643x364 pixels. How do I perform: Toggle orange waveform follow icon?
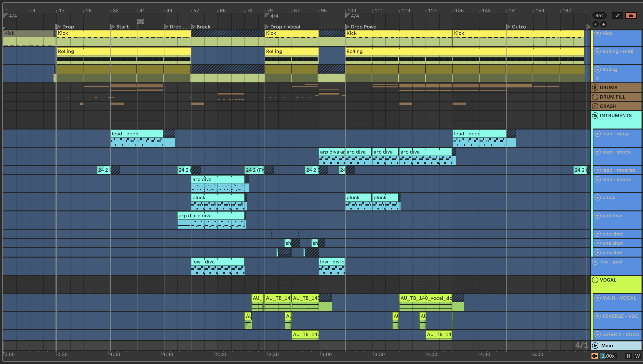[594, 356]
